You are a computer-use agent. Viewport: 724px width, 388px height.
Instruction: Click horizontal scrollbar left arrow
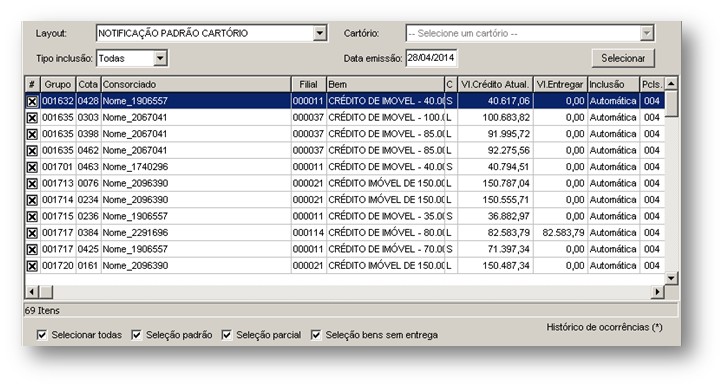click(32, 292)
